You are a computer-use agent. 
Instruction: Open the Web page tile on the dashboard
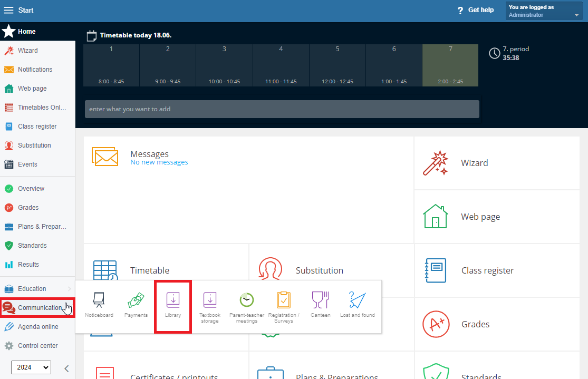(x=497, y=217)
